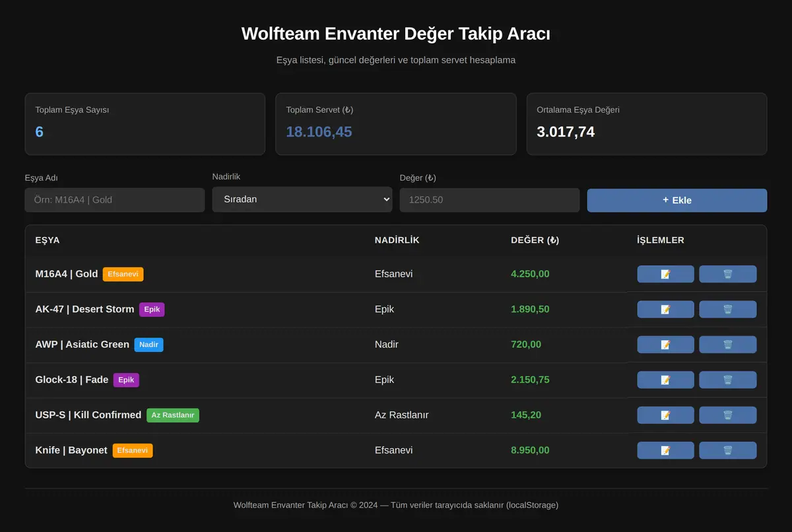The width and height of the screenshot is (792, 532).
Task: Click the NADİRLİK column header
Action: [x=397, y=240]
